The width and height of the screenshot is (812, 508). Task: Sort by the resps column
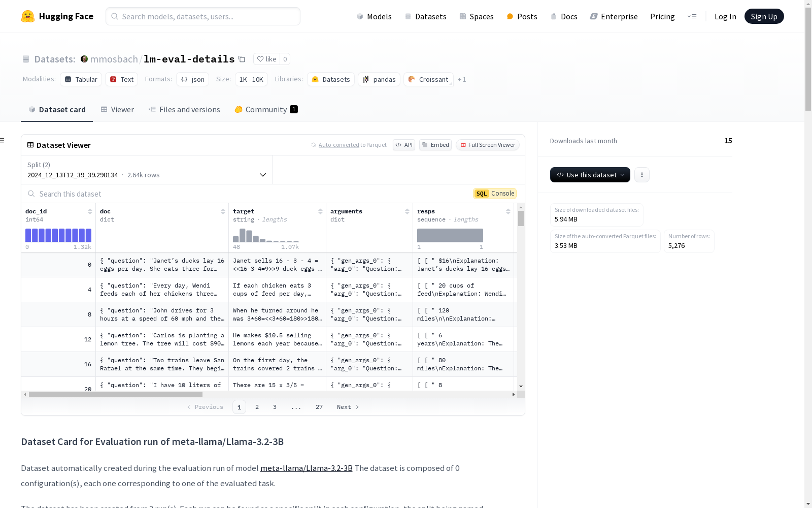(x=508, y=211)
